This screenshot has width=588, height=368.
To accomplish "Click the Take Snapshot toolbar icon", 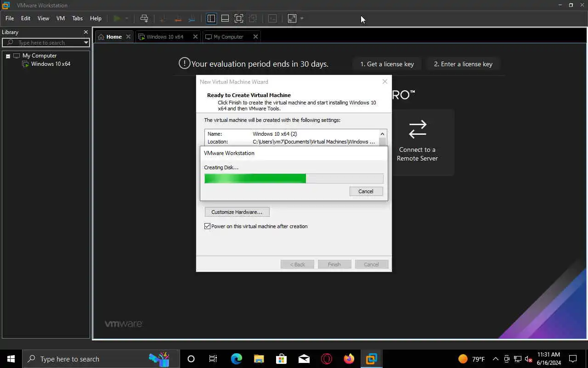I will click(162, 18).
